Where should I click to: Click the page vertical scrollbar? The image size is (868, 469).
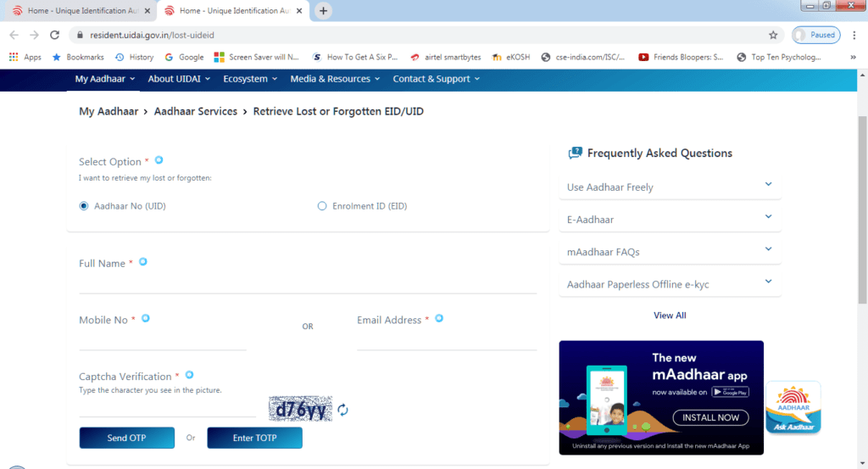(x=862, y=212)
